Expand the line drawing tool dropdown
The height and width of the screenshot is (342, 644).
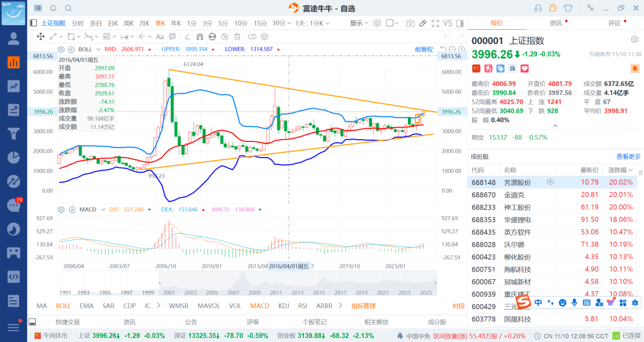(x=61, y=36)
